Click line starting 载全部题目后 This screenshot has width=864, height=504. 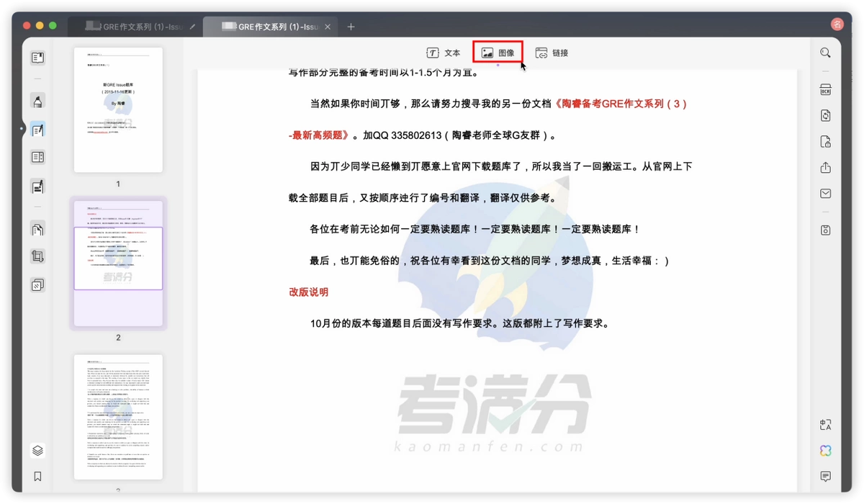[423, 198]
